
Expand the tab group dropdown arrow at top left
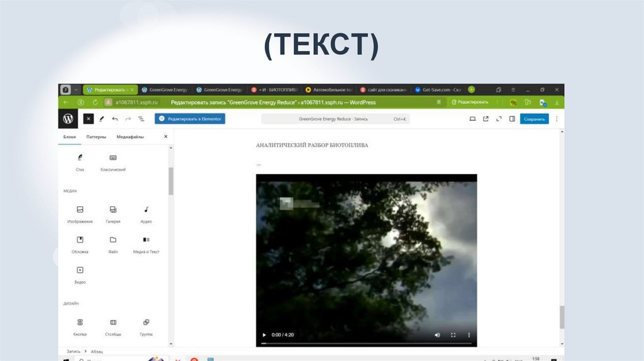tap(75, 89)
